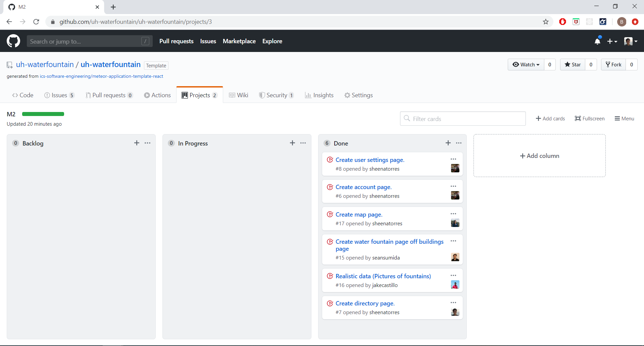View the Insights tab
This screenshot has height=346, width=644.
[x=319, y=95]
